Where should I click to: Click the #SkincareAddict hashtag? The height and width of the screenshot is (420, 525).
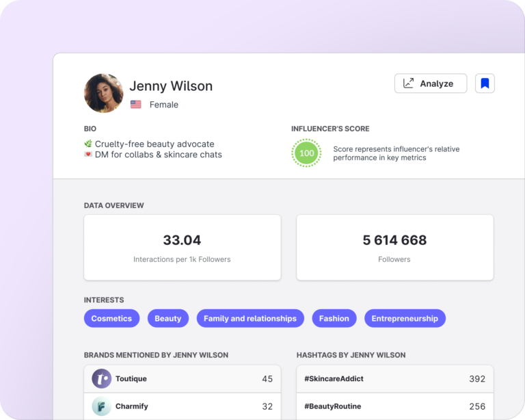pyautogui.click(x=334, y=379)
